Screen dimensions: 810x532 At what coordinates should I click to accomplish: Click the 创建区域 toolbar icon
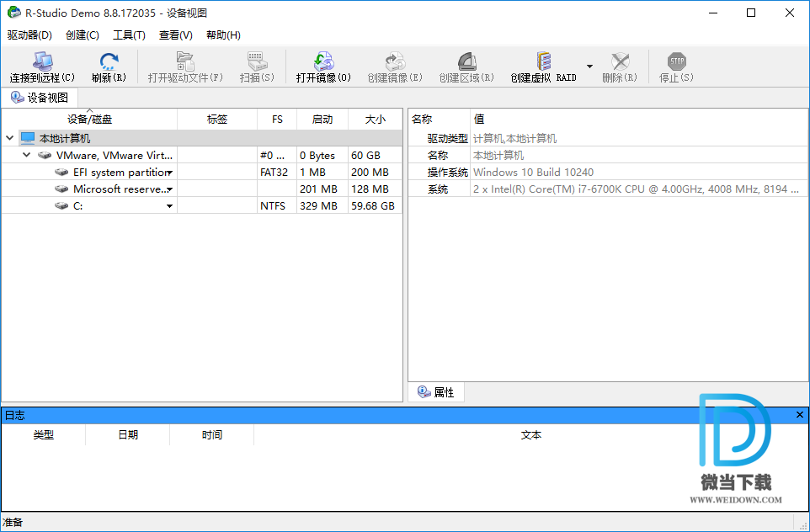click(x=466, y=61)
